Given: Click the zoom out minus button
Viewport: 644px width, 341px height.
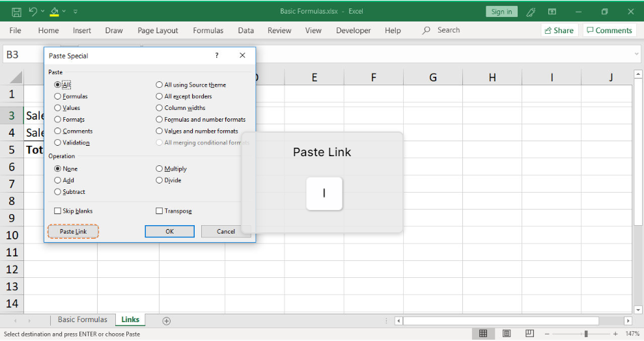Looking at the screenshot, I should pos(547,334).
